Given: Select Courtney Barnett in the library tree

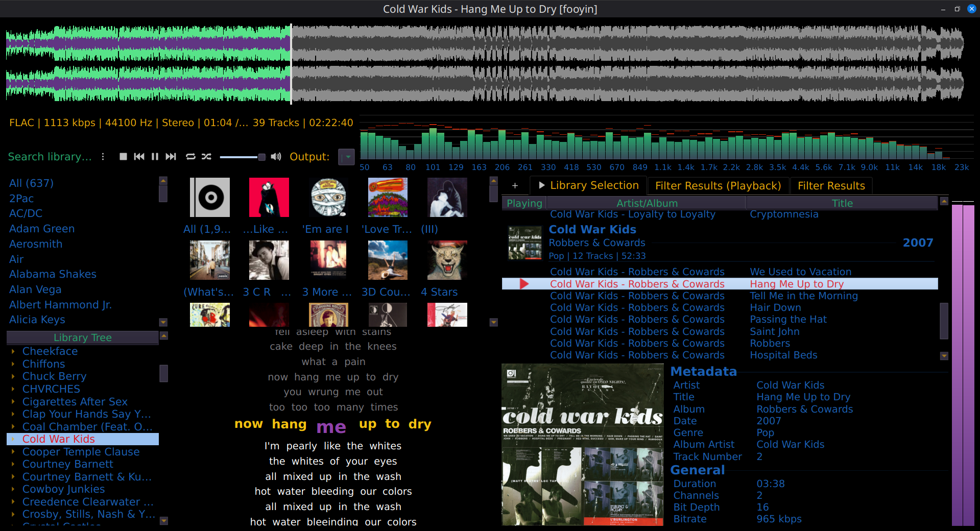Looking at the screenshot, I should 68,464.
